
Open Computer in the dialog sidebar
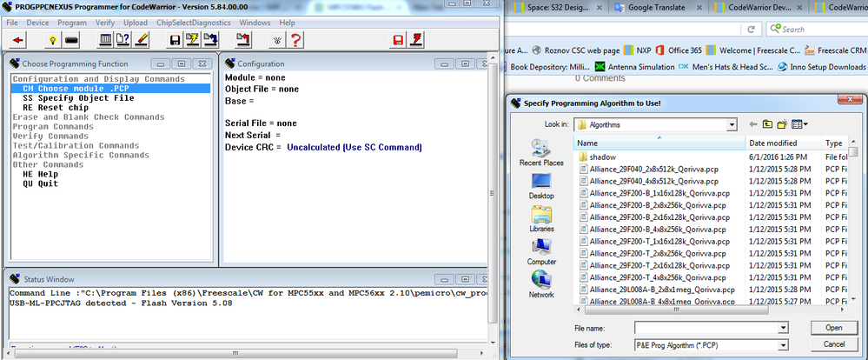click(x=541, y=251)
